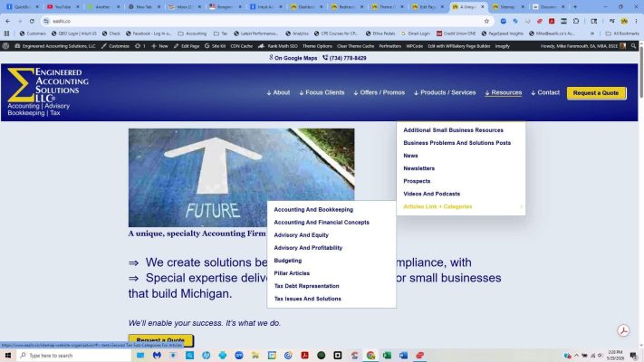Open Adobe Acrobat from the taskbar
This screenshot has height=362, width=644.
pyautogui.click(x=304, y=355)
